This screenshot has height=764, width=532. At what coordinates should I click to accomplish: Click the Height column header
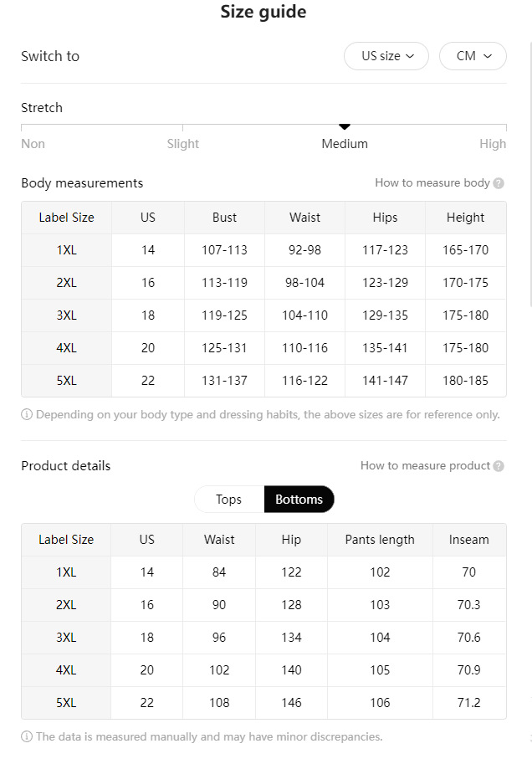pos(465,218)
